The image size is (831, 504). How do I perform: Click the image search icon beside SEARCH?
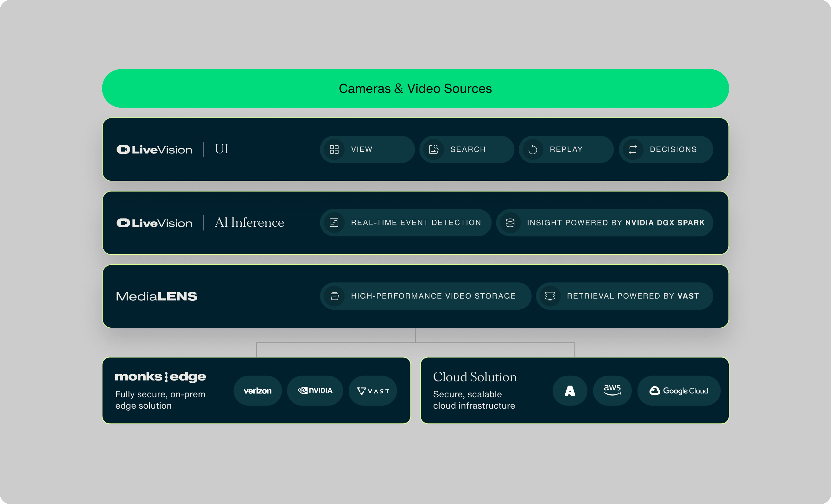tap(434, 149)
